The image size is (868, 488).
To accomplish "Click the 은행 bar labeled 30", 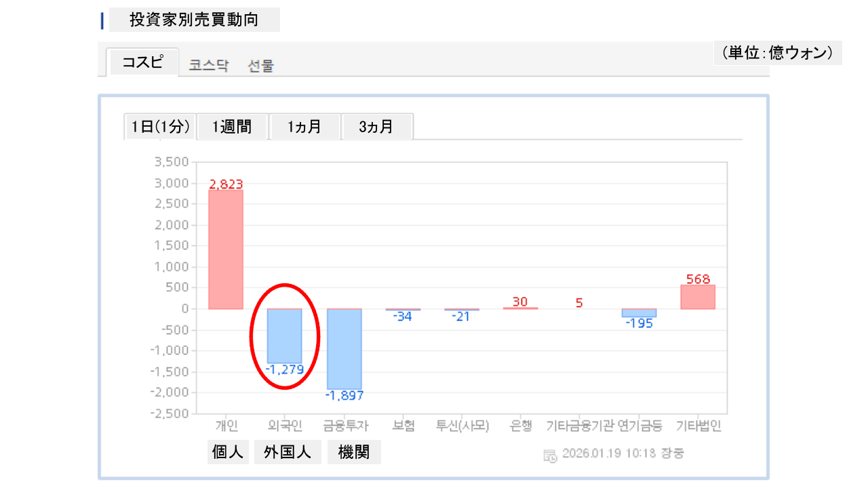I will 520,308.
